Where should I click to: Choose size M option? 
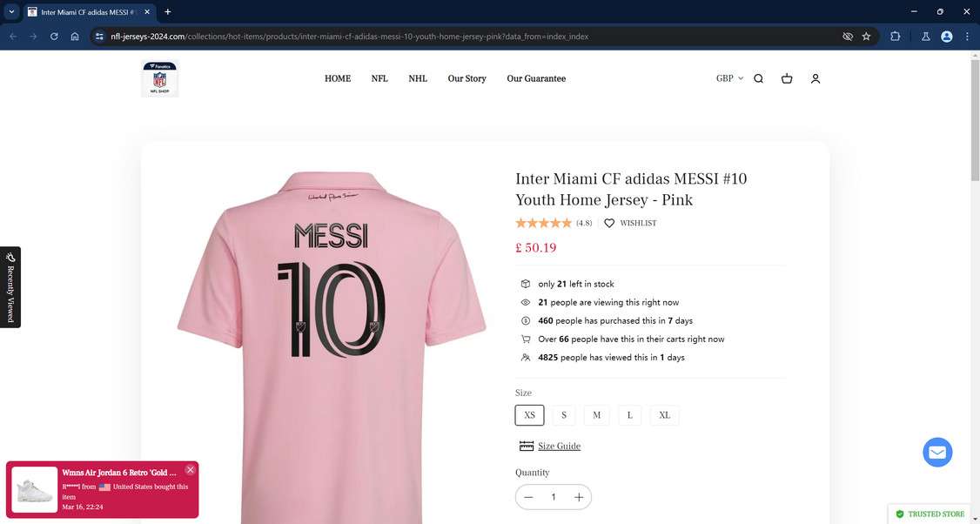click(x=596, y=415)
